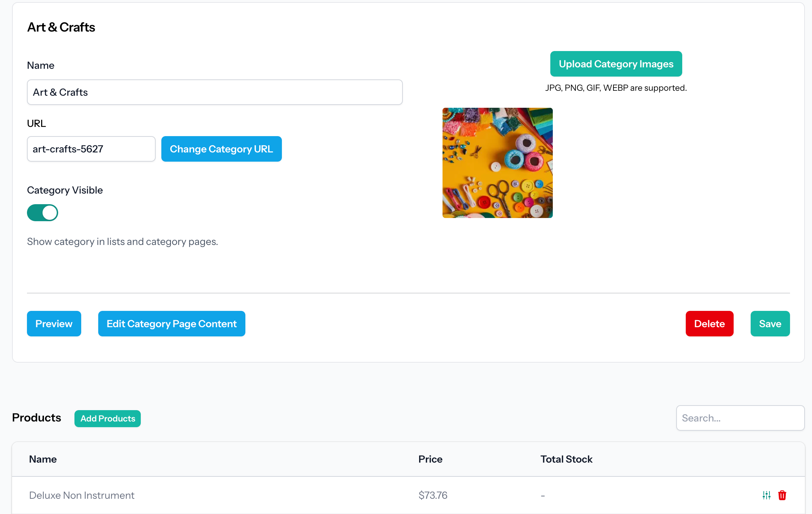812x514 pixels.
Task: Click the Add Products button
Action: tap(107, 419)
